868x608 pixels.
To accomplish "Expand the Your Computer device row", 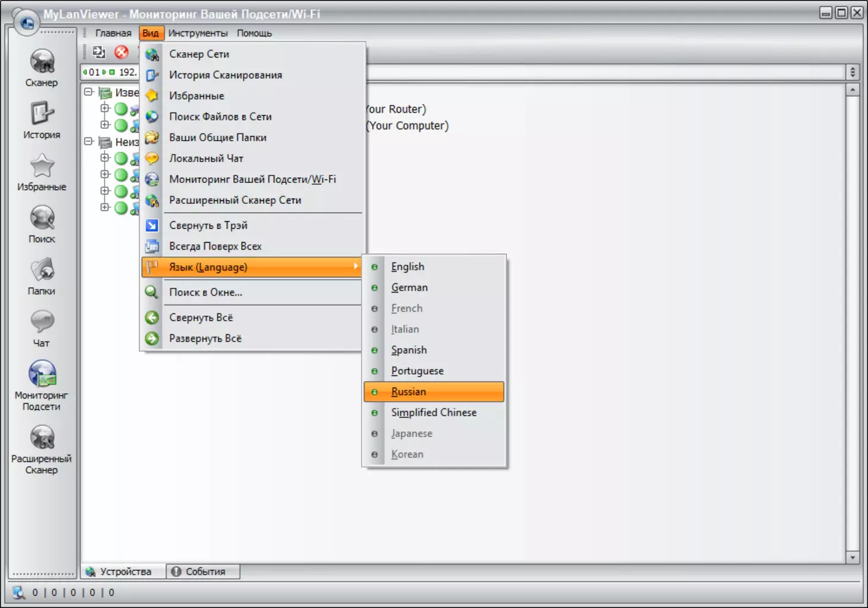I will click(x=105, y=125).
